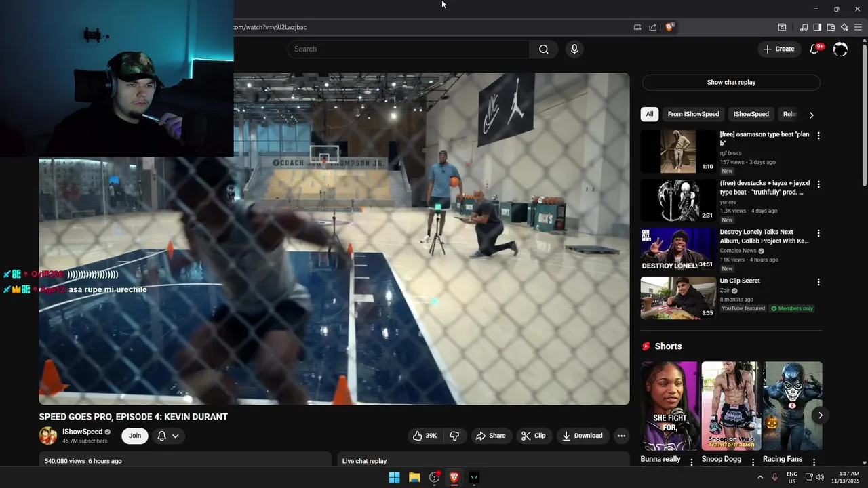Open notification bell subscription dropdown
The image size is (868, 488).
(x=168, y=436)
